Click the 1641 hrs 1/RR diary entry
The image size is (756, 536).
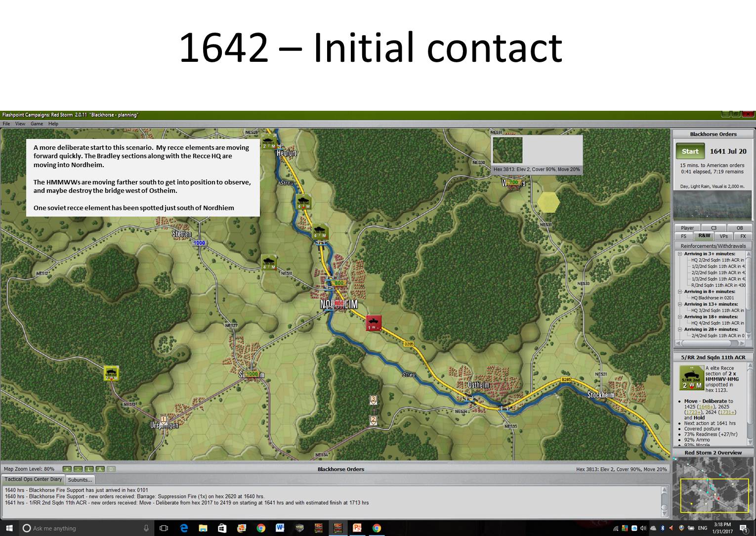pos(187,503)
